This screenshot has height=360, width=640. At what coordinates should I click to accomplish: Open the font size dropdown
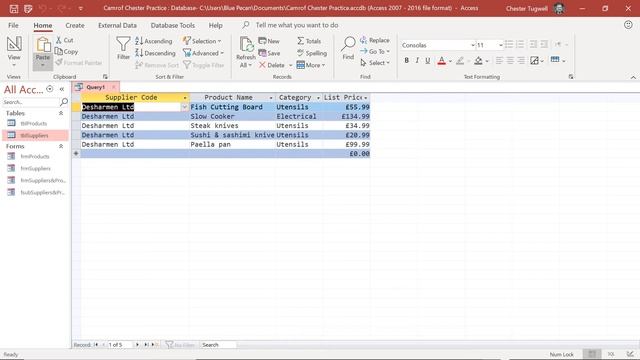(501, 45)
